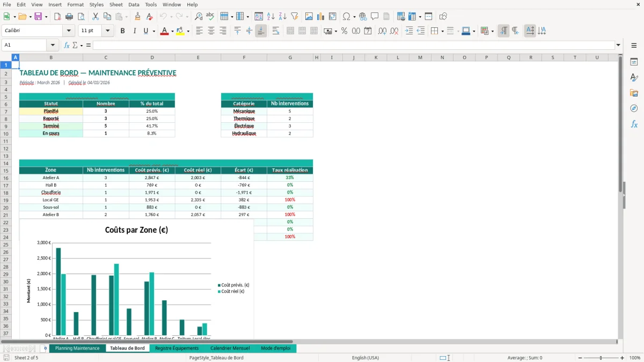Open the Function Wizard next to Name Box
Viewport: 644px width, 362px height.
[67, 45]
